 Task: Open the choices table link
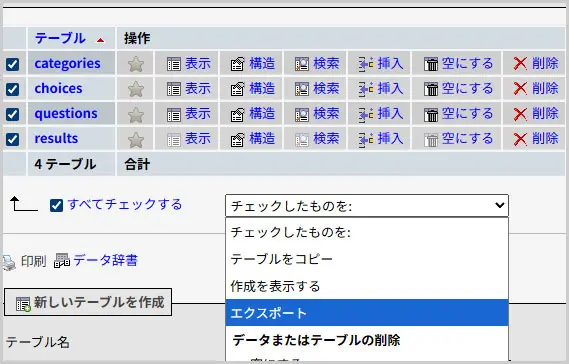(x=58, y=89)
